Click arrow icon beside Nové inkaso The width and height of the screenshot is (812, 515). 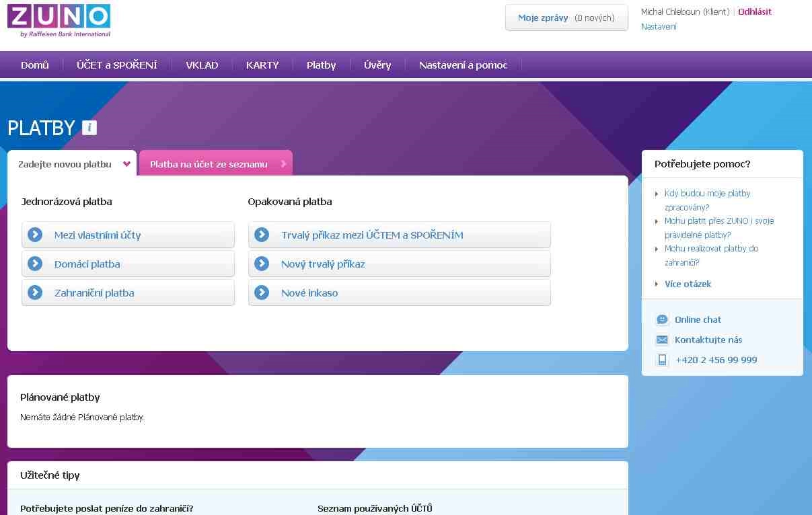[x=262, y=293]
